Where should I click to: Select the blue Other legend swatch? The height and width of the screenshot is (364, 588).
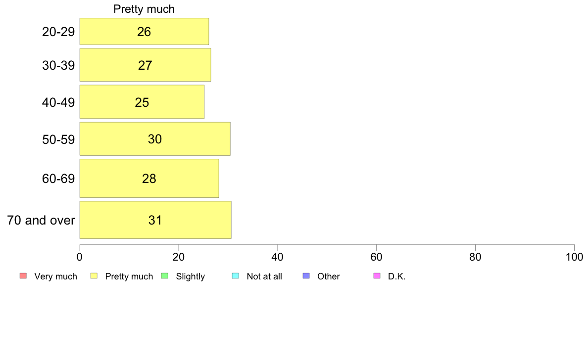click(x=306, y=276)
